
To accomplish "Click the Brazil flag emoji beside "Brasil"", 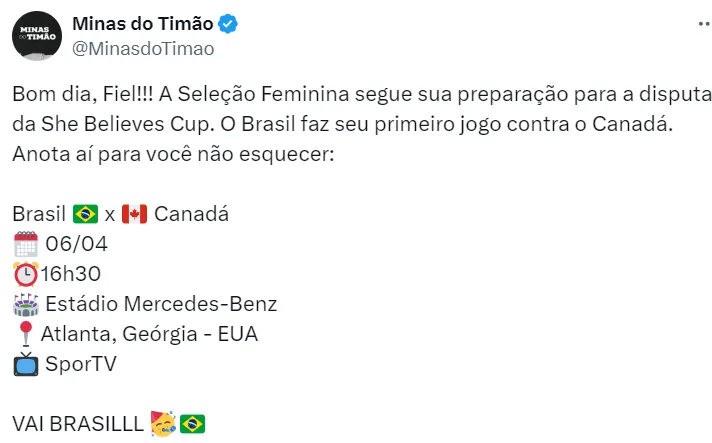I will tap(85, 214).
